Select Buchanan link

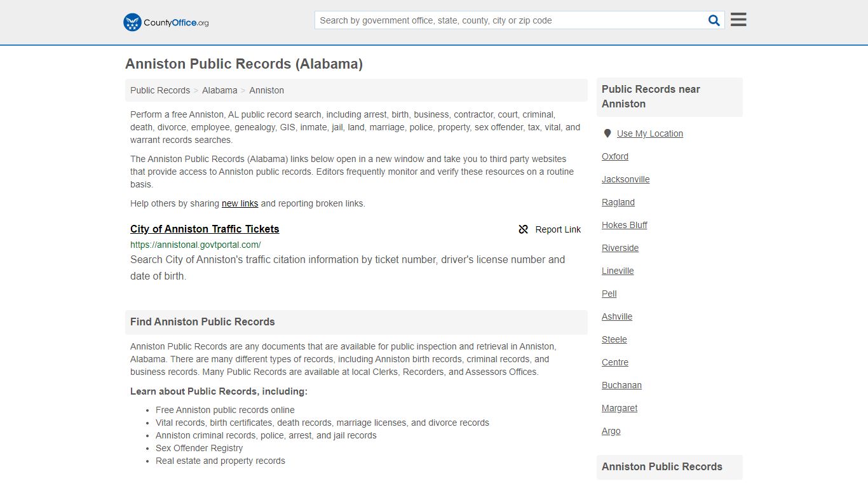(x=621, y=385)
